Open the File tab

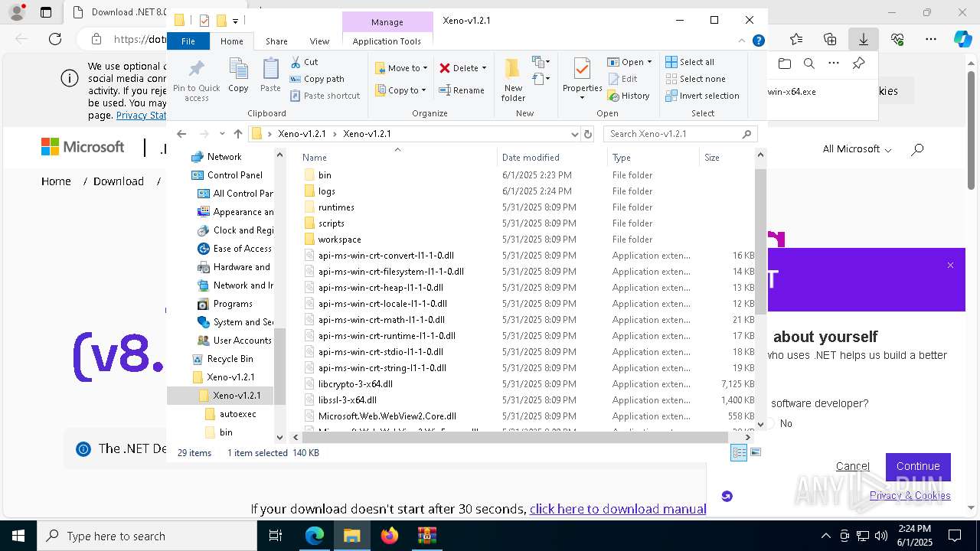[x=188, y=41]
